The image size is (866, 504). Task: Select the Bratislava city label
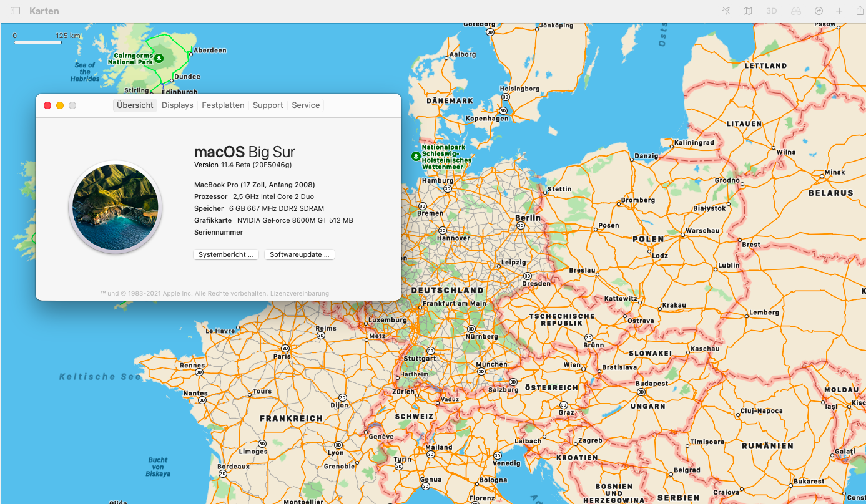pos(619,367)
